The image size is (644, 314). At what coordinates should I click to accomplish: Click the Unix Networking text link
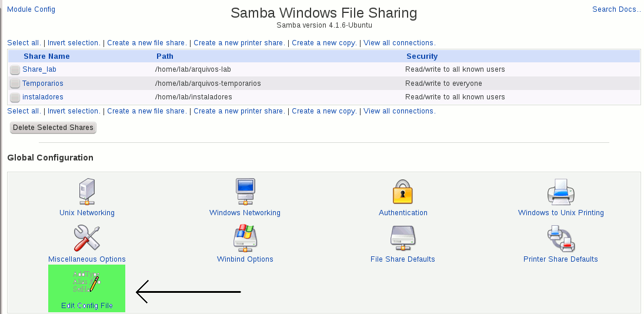point(86,213)
